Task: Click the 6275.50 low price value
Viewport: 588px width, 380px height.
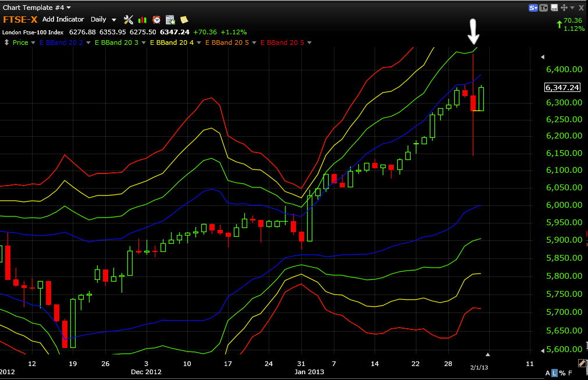Action: coord(143,32)
